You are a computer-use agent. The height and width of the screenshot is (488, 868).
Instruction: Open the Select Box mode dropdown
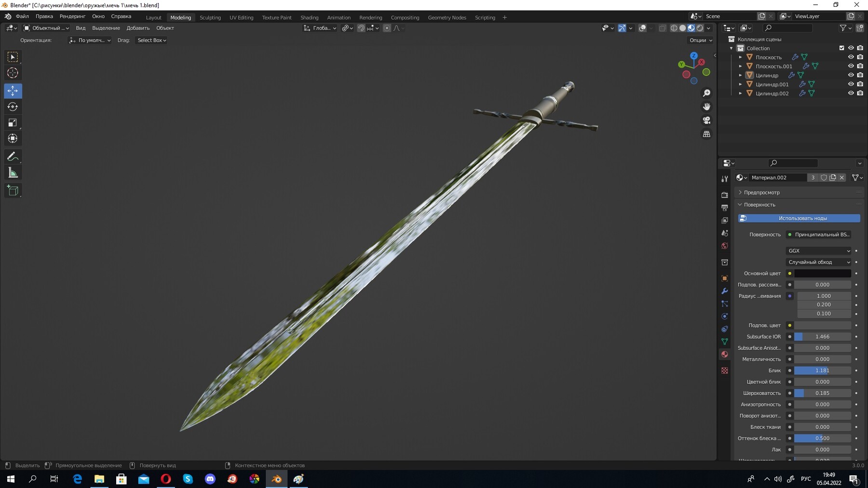151,40
